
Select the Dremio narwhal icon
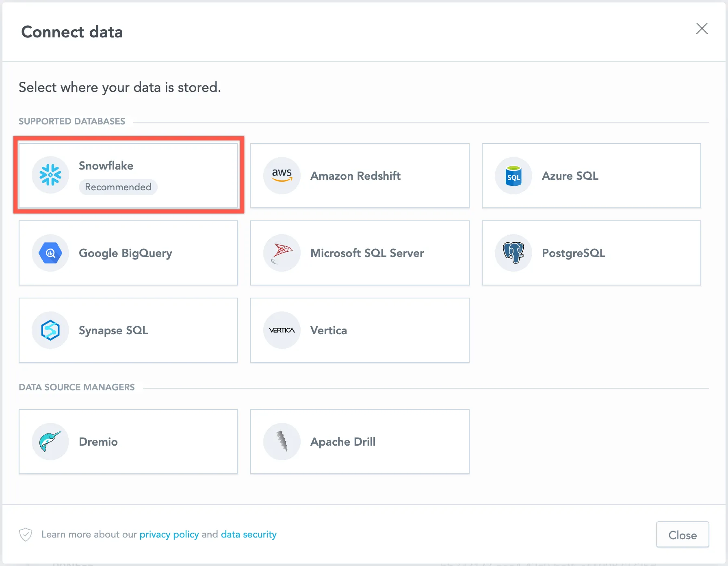50,441
